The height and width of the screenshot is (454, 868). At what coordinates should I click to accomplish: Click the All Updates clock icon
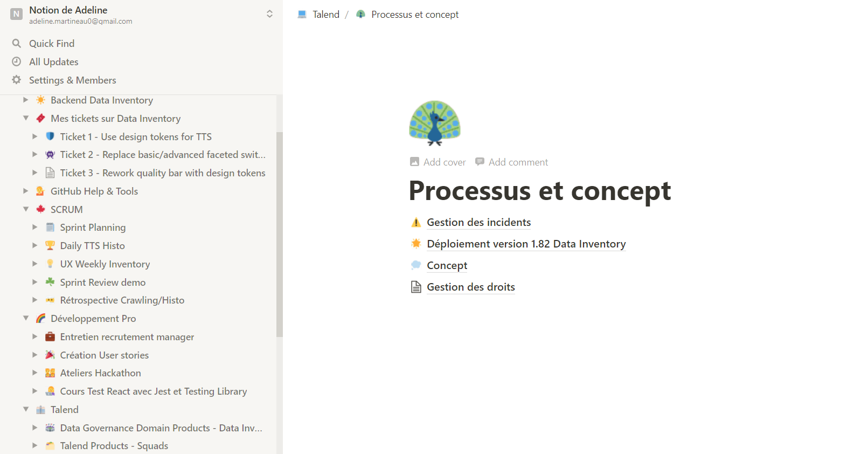tap(17, 61)
